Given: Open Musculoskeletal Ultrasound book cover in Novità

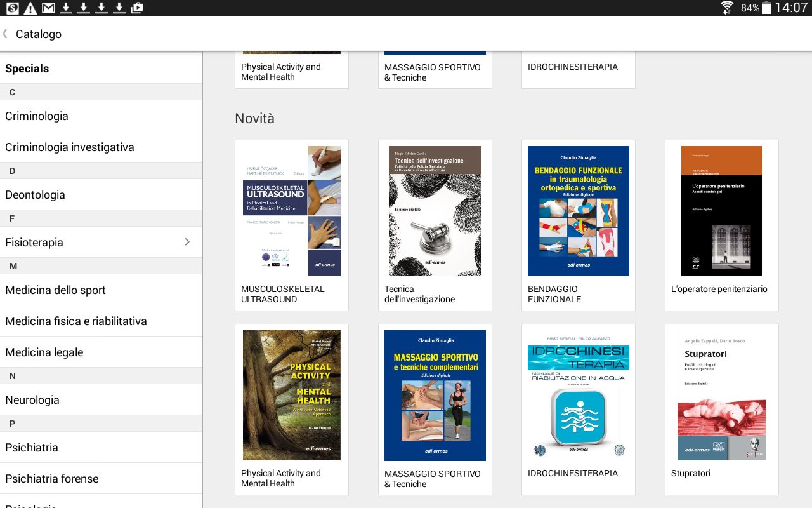Looking at the screenshot, I should tap(292, 211).
